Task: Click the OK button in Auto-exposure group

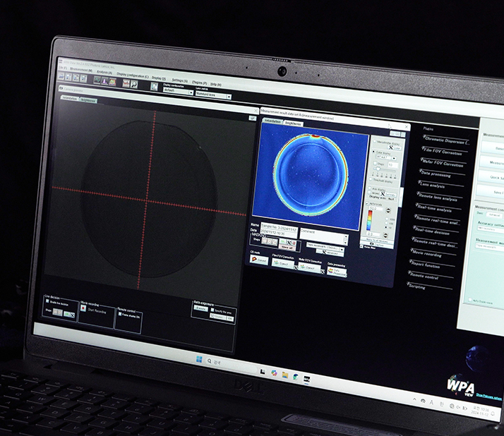Action: tap(230, 319)
